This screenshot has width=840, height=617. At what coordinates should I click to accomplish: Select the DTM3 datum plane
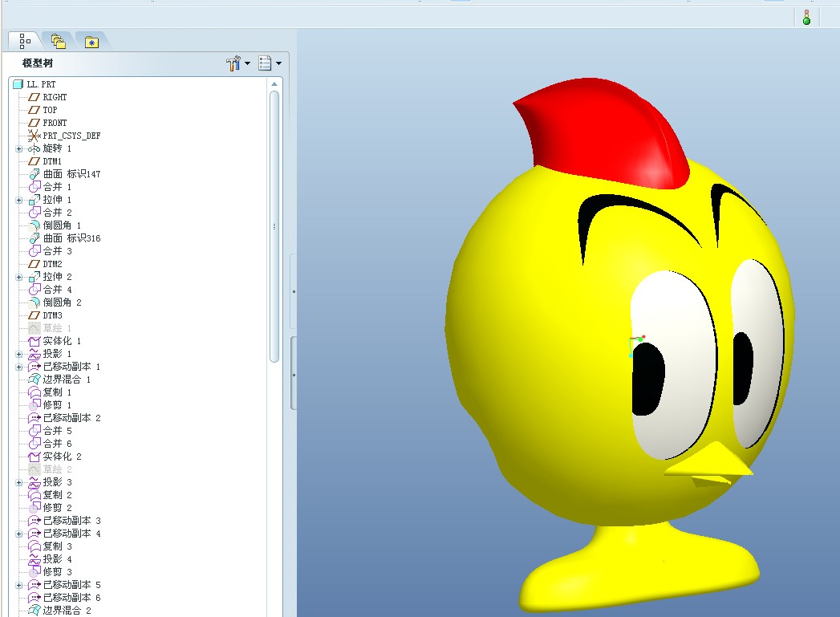click(x=45, y=315)
